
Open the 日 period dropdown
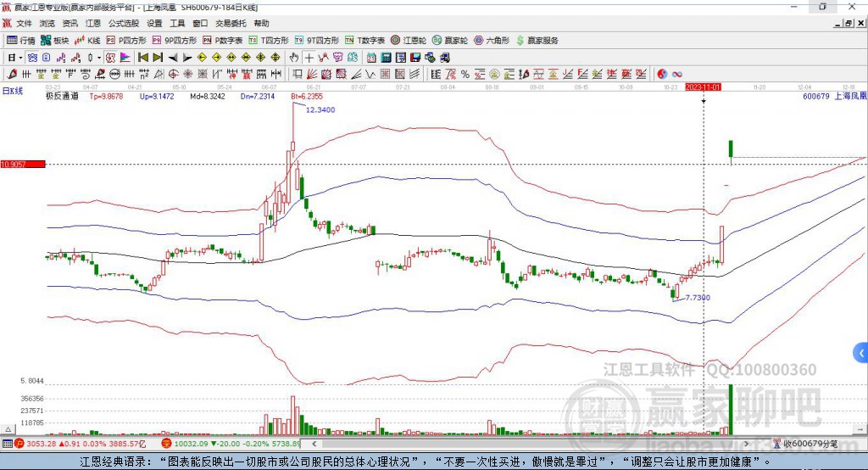point(15,58)
